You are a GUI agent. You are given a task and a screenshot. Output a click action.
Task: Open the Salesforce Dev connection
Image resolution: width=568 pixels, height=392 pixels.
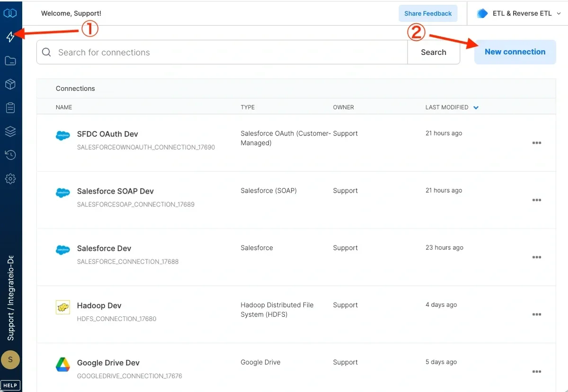(x=104, y=249)
